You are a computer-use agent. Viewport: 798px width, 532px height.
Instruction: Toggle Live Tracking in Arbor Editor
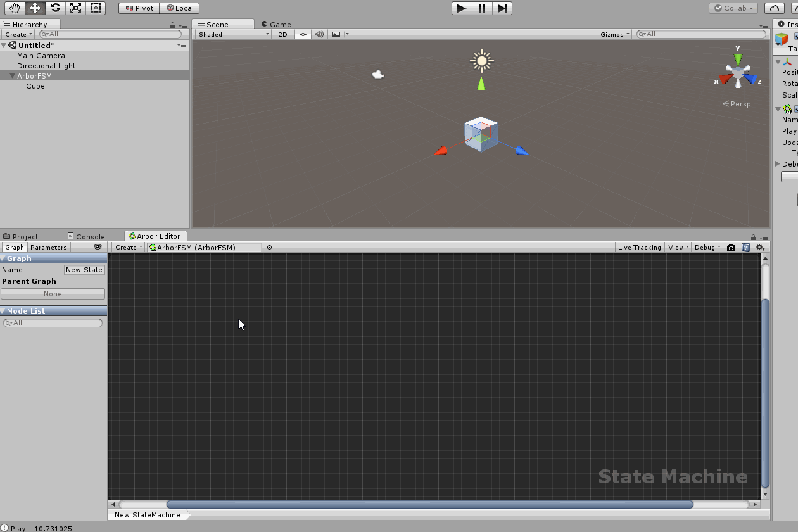(639, 248)
